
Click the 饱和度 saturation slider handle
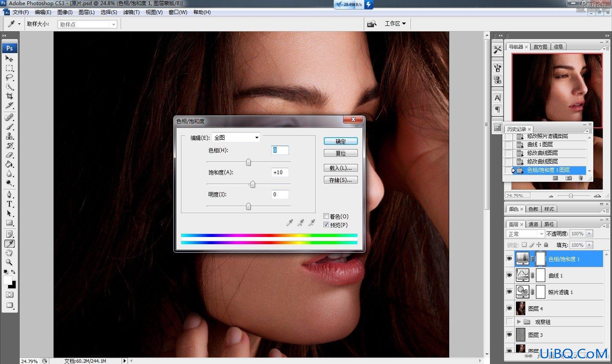pos(252,184)
